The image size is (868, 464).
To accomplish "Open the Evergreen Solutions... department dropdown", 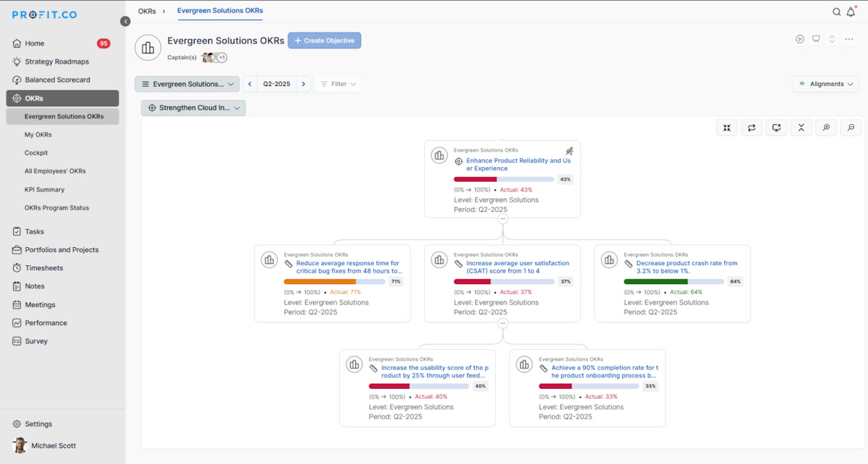I will [x=187, y=84].
